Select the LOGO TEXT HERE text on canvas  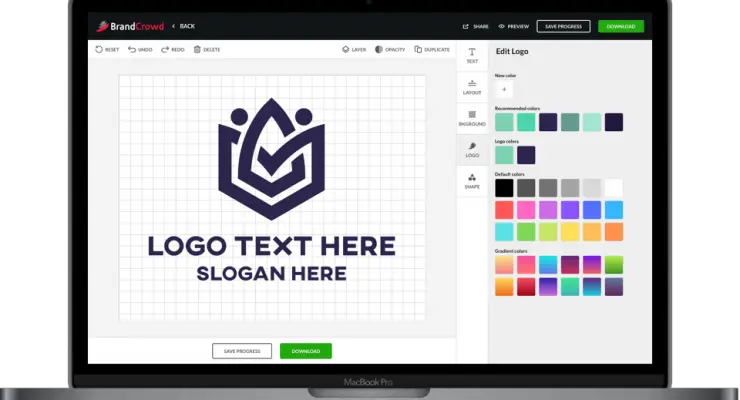271,246
